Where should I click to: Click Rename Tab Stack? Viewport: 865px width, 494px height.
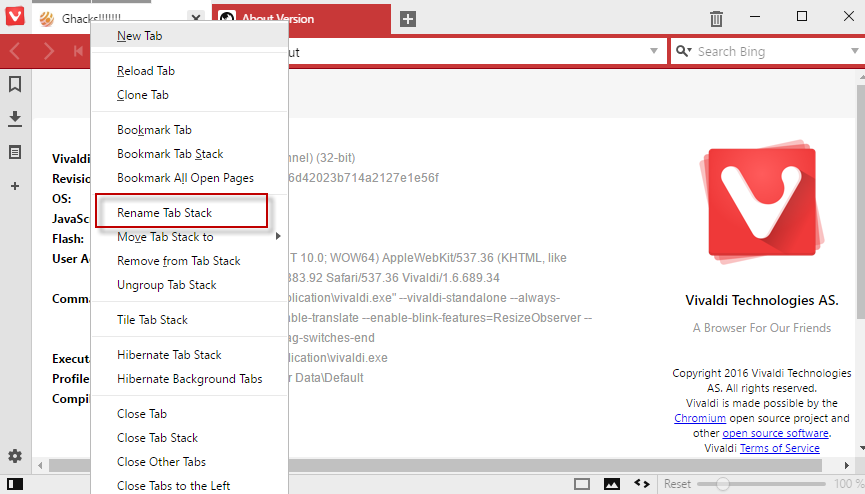pyautogui.click(x=189, y=213)
